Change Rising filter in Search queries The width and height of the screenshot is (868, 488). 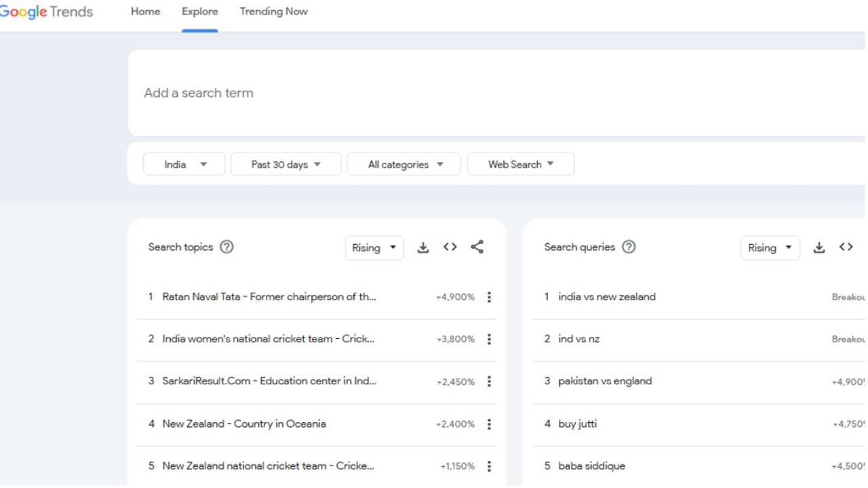[x=770, y=248]
